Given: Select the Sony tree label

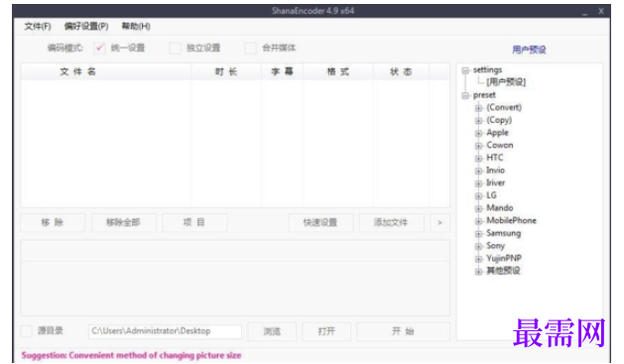Looking at the screenshot, I should coord(495,246).
